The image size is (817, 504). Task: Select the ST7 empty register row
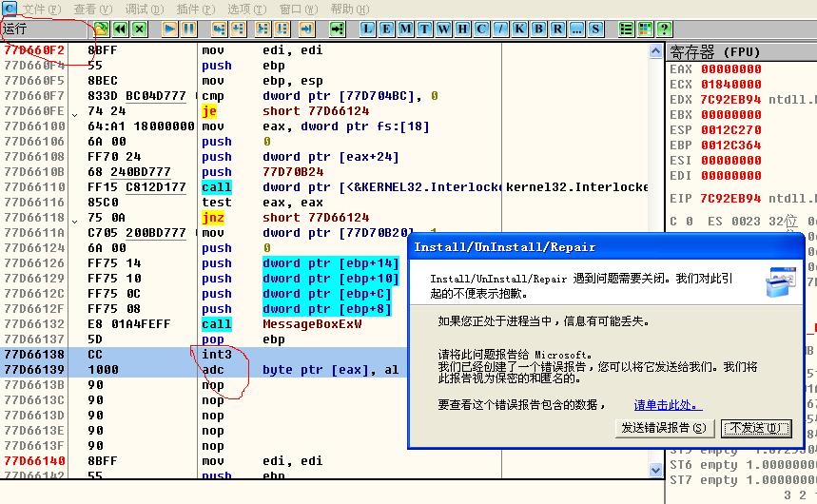coord(743,480)
